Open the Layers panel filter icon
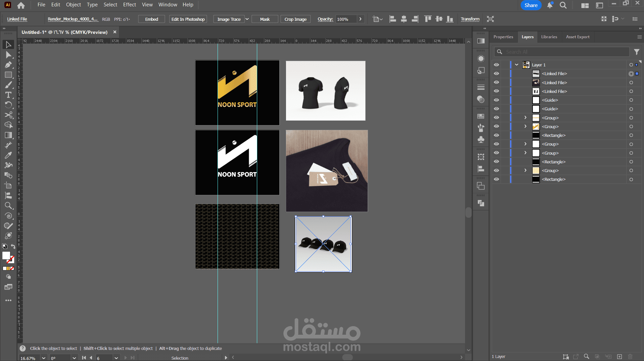644x361 pixels. click(637, 52)
